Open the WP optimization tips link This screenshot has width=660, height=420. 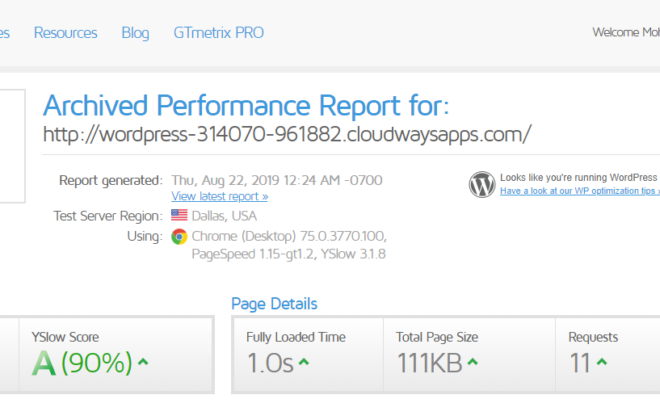tap(580, 191)
